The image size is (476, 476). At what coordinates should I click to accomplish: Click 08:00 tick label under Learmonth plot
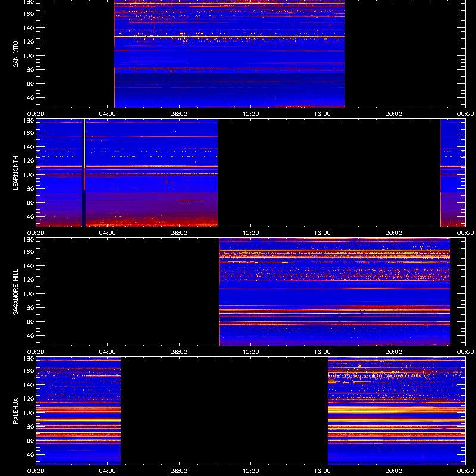click(179, 233)
